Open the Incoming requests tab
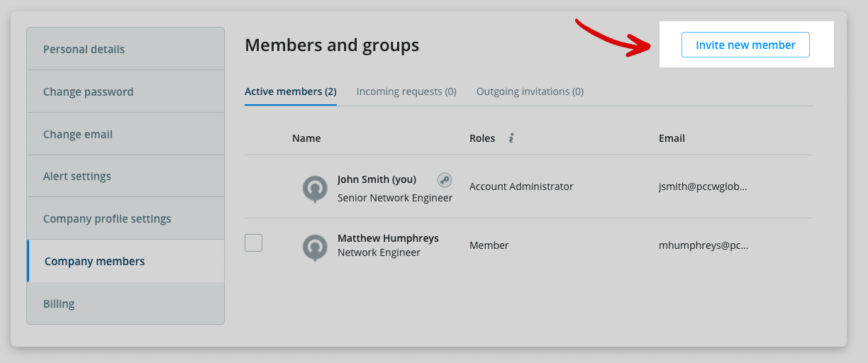 (x=406, y=91)
